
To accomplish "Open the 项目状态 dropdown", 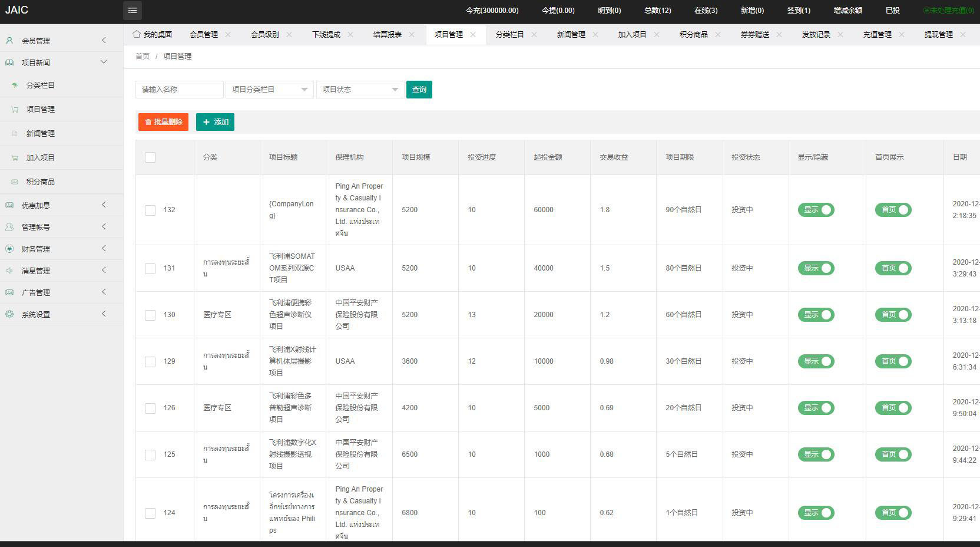I will click(360, 90).
